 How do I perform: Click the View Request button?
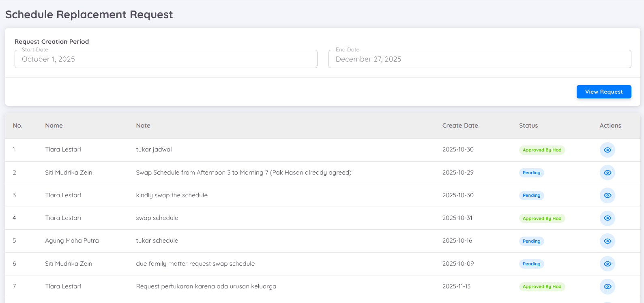(603, 92)
